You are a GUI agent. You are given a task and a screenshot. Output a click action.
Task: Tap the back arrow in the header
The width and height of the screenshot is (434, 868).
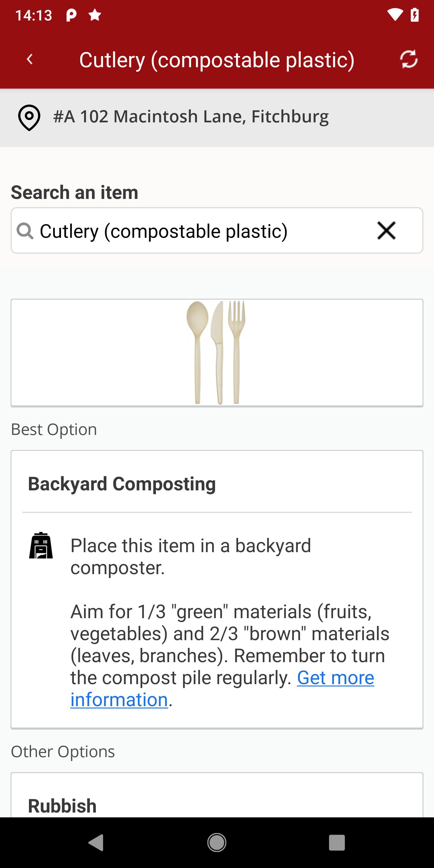pos(30,59)
